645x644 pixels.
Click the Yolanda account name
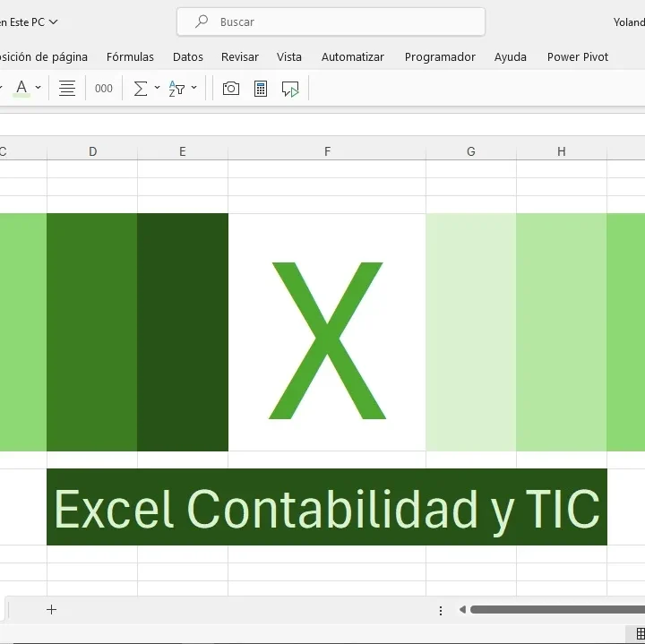629,22
